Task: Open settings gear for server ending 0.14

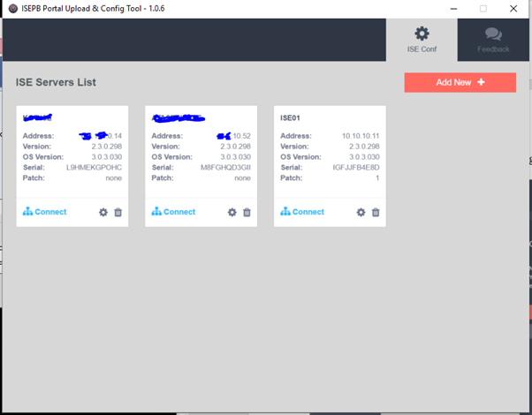Action: (103, 212)
